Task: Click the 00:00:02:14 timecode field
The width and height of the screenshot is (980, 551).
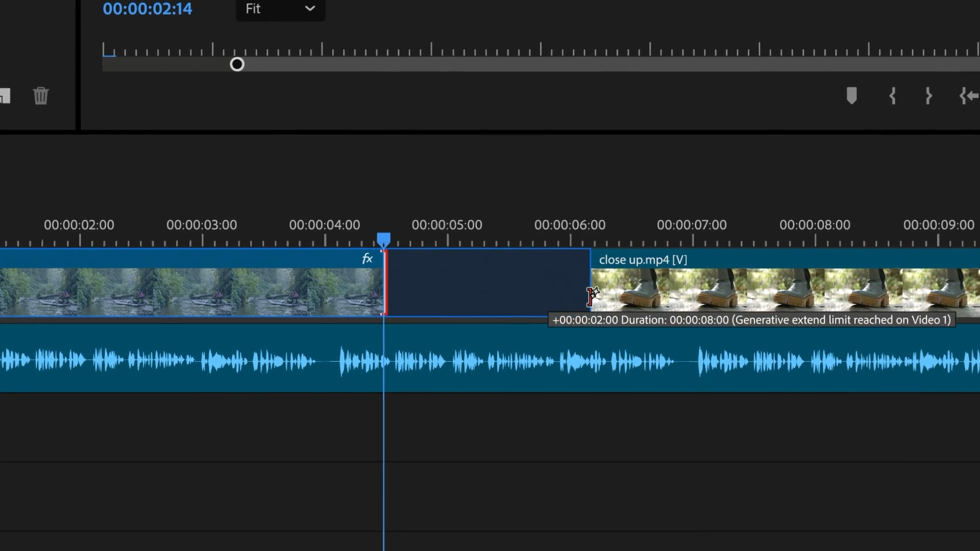Action: click(148, 9)
